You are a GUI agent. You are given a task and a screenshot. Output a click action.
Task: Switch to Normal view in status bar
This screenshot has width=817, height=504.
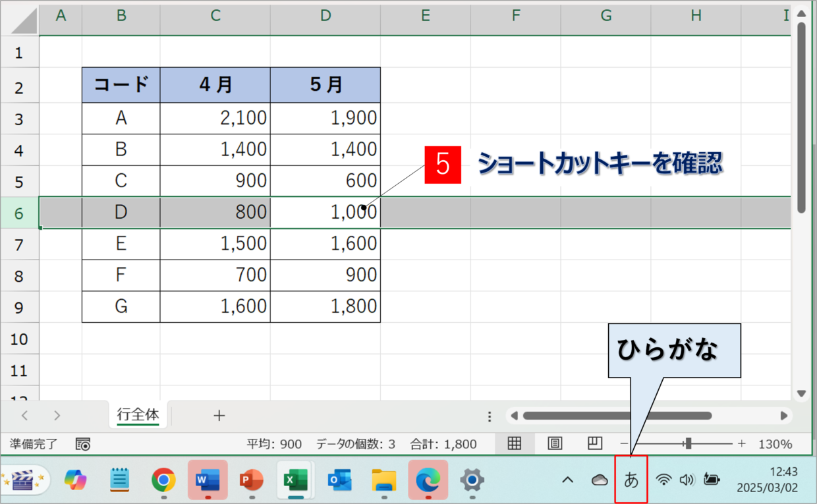click(x=515, y=443)
